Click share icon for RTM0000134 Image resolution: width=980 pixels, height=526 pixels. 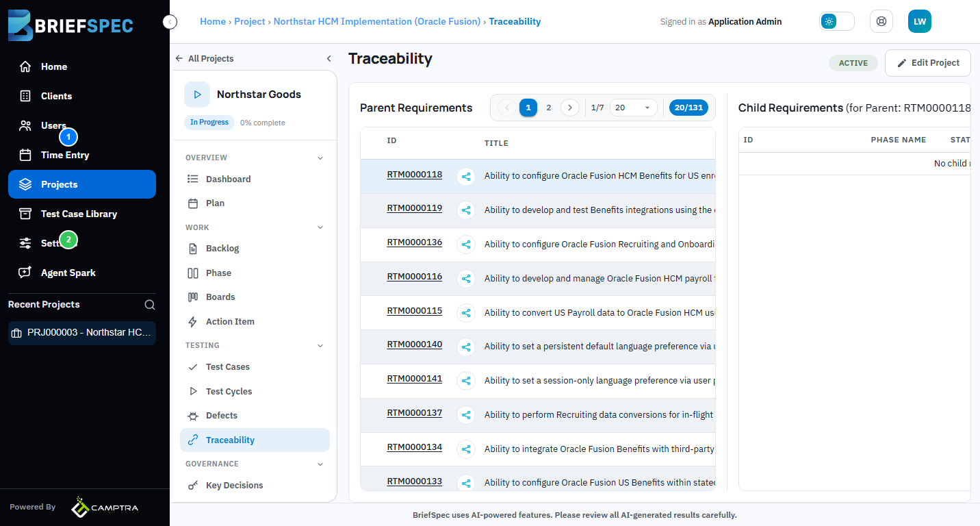point(466,449)
